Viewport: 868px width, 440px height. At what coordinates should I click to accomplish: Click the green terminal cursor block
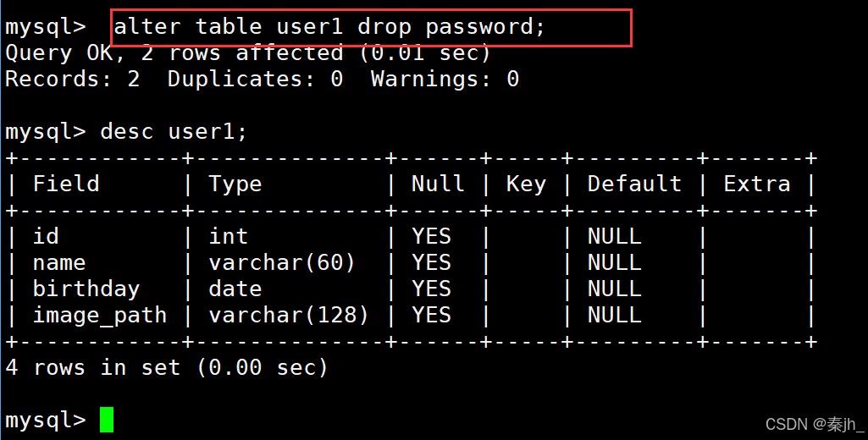point(107,420)
